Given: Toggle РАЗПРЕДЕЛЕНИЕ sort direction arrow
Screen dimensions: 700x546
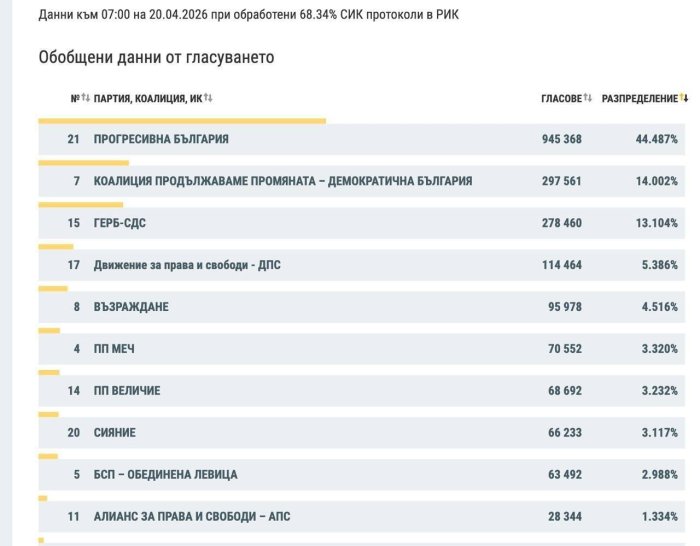Looking at the screenshot, I should click(684, 98).
